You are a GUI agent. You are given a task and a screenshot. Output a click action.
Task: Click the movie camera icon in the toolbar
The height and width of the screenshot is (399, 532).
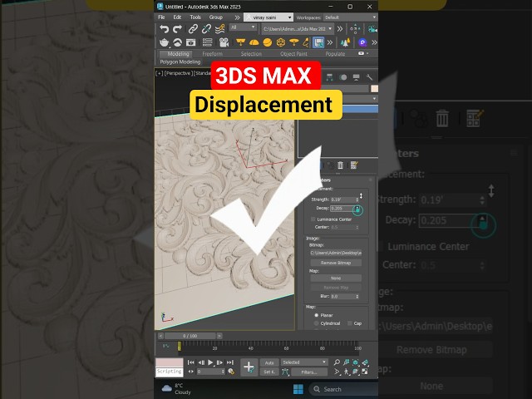(x=224, y=42)
